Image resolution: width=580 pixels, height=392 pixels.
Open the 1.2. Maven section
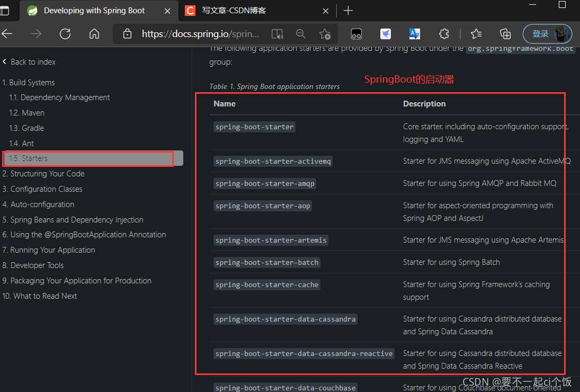(26, 113)
